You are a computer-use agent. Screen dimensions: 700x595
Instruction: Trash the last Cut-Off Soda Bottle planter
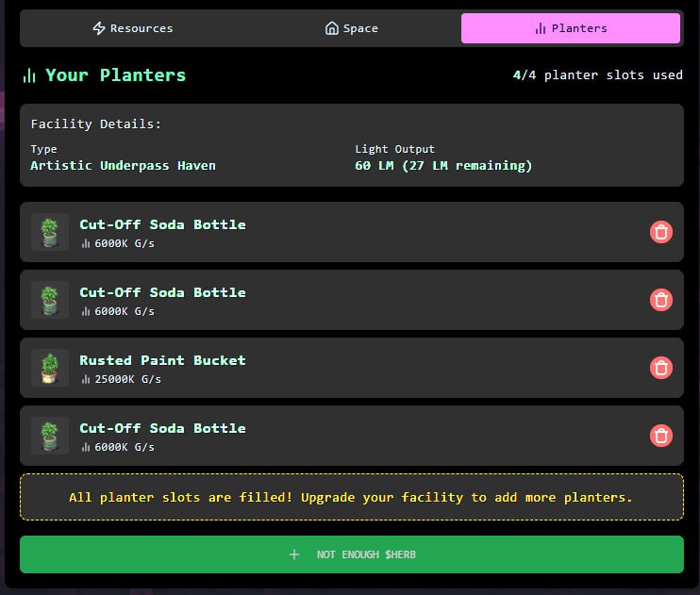pos(661,436)
